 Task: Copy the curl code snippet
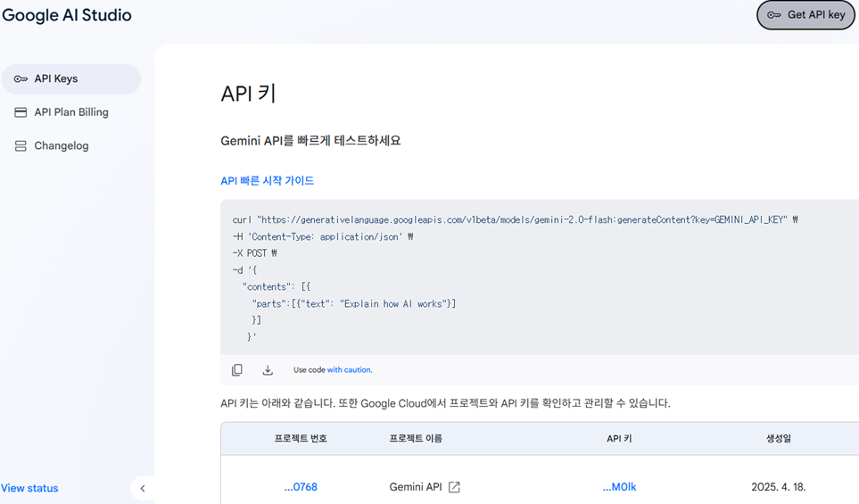click(x=237, y=370)
